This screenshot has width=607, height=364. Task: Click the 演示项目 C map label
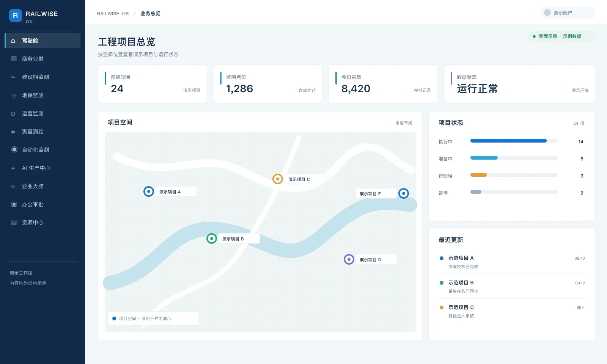tap(305, 179)
